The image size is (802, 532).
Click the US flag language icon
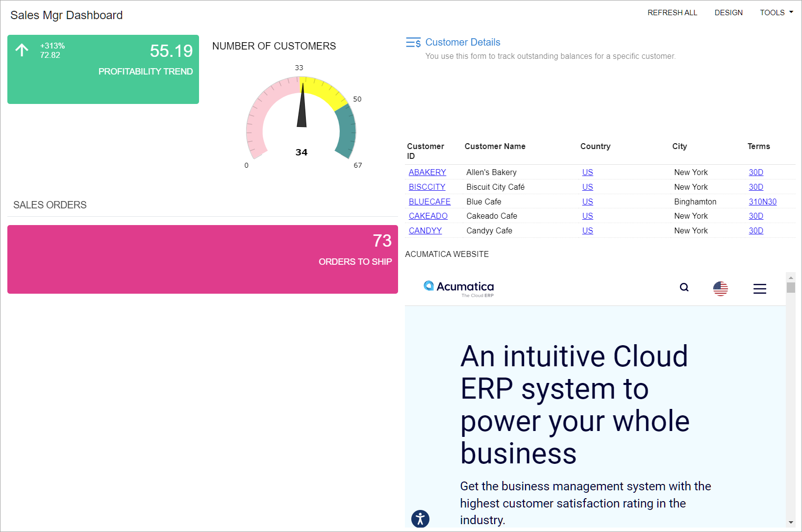pyautogui.click(x=720, y=288)
